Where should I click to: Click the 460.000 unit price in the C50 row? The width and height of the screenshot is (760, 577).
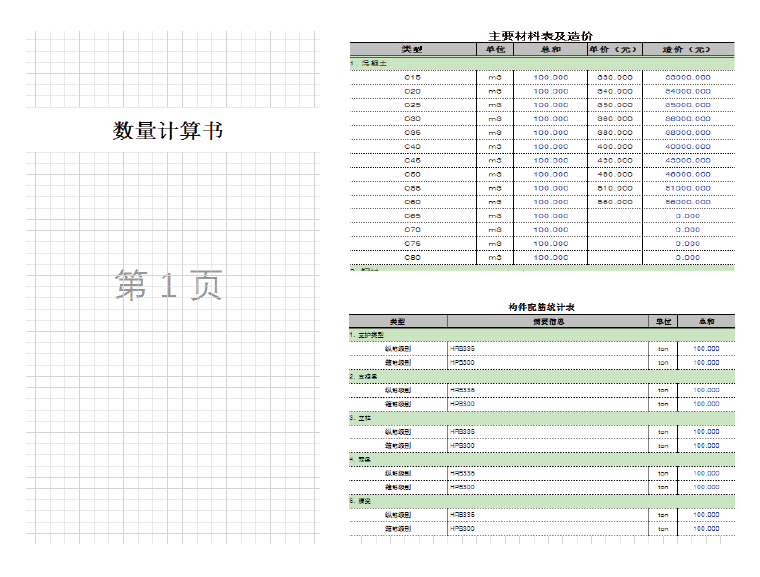615,175
